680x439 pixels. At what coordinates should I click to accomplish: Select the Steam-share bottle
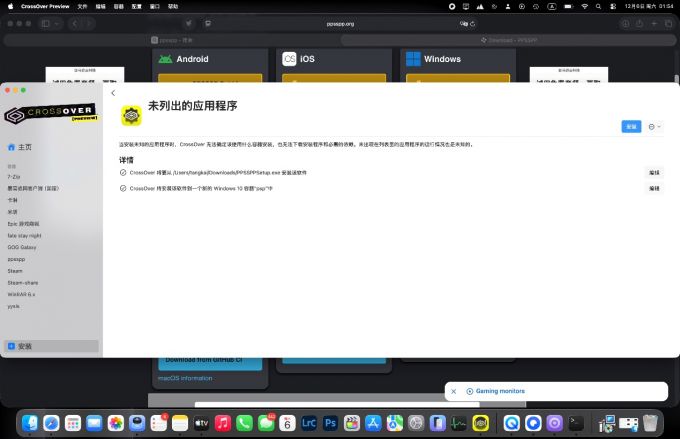point(23,282)
